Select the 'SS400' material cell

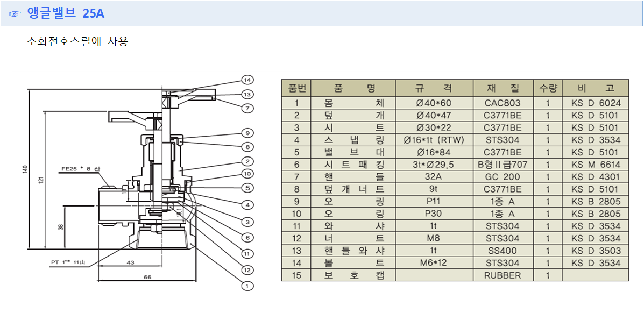tap(503, 251)
